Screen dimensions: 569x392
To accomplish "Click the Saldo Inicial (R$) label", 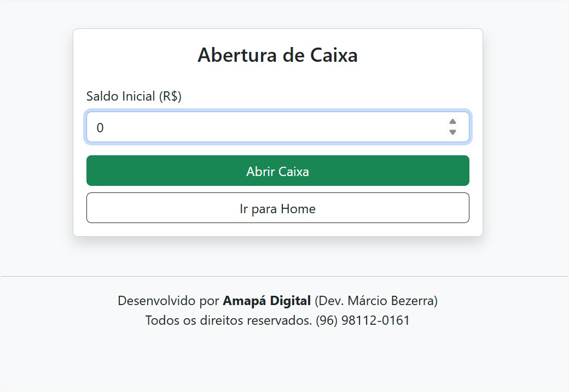I will pyautogui.click(x=133, y=96).
